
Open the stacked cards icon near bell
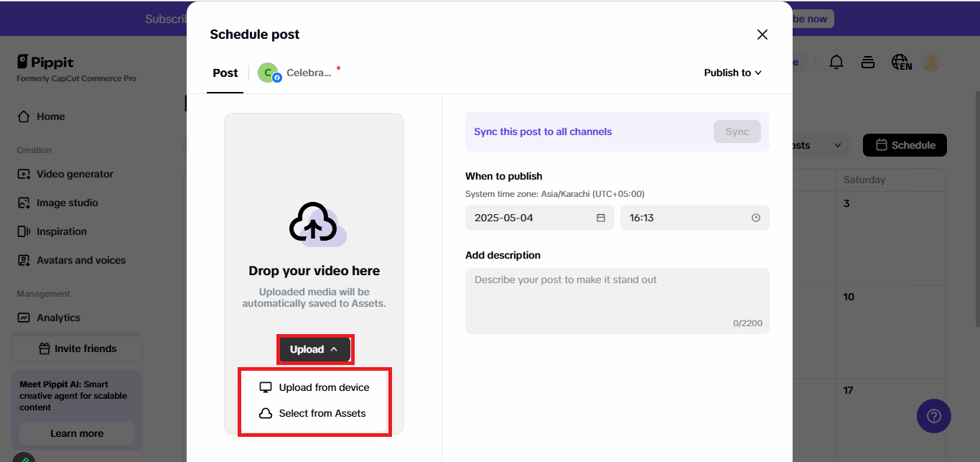(x=868, y=63)
